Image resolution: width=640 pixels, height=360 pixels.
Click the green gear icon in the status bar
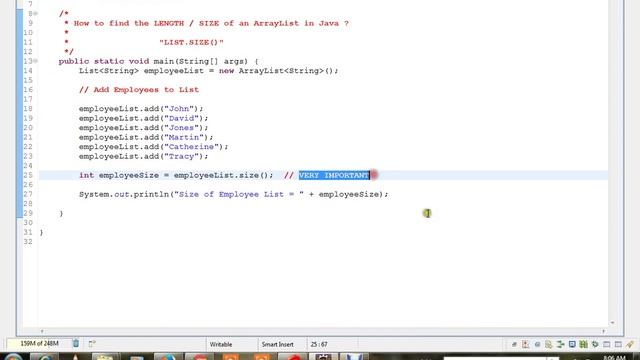pyautogui.click(x=595, y=344)
